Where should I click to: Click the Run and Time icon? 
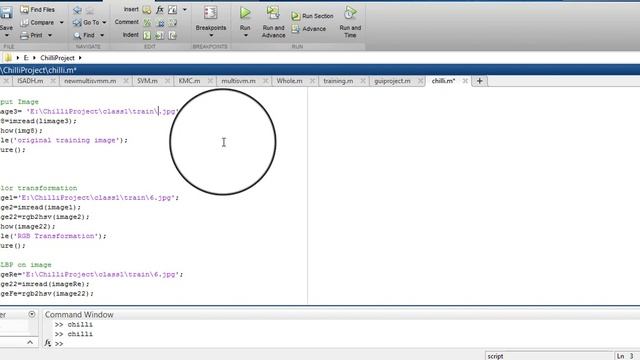tap(350, 13)
